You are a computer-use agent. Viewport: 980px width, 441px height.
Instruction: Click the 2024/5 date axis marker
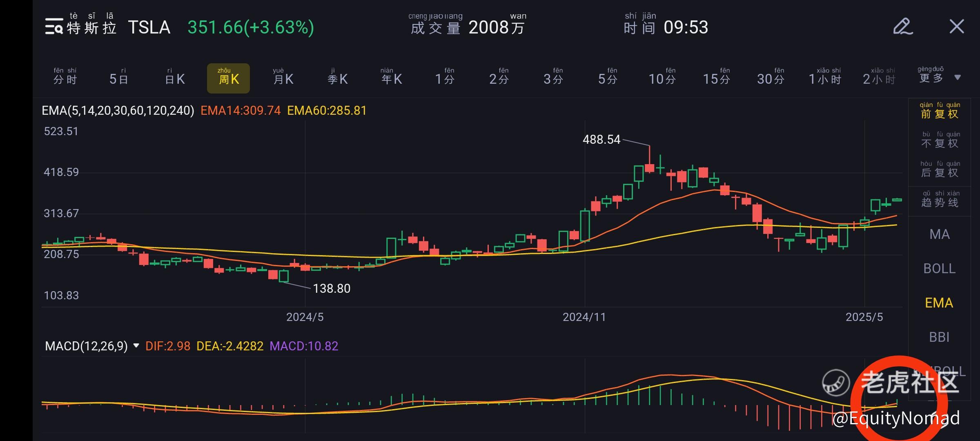click(305, 317)
